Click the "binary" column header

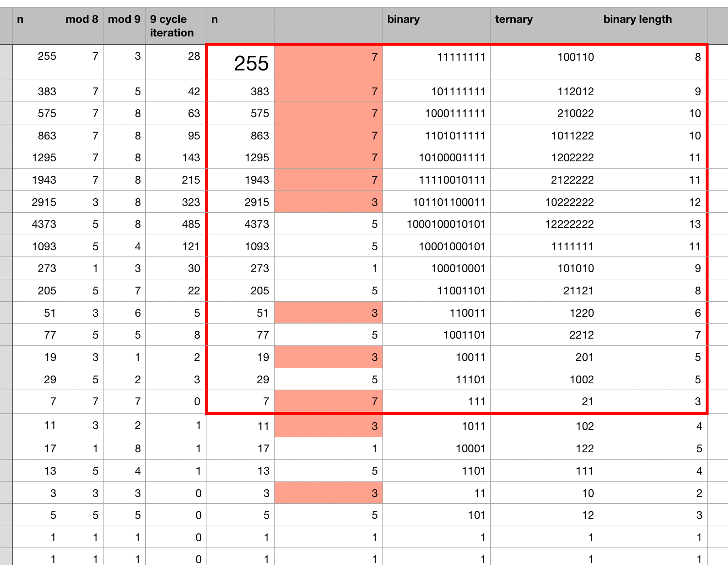436,25
